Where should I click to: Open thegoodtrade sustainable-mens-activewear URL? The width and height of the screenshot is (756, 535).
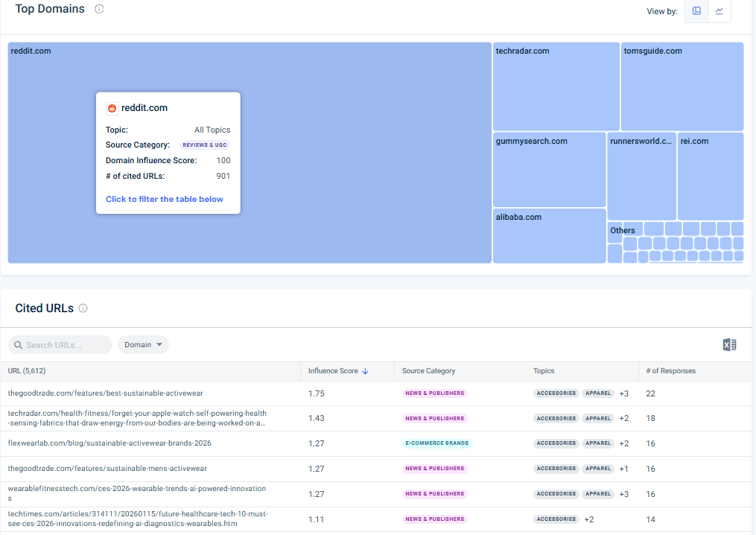pos(107,469)
